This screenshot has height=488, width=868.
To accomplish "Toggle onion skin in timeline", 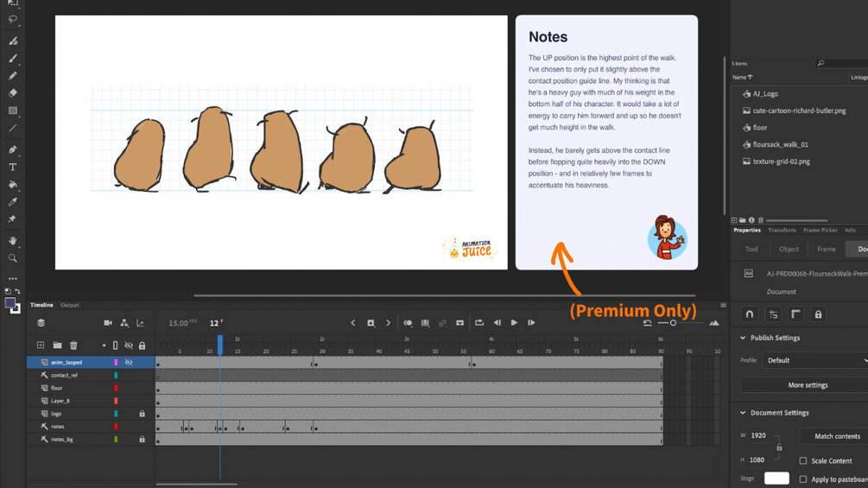I will click(x=408, y=322).
